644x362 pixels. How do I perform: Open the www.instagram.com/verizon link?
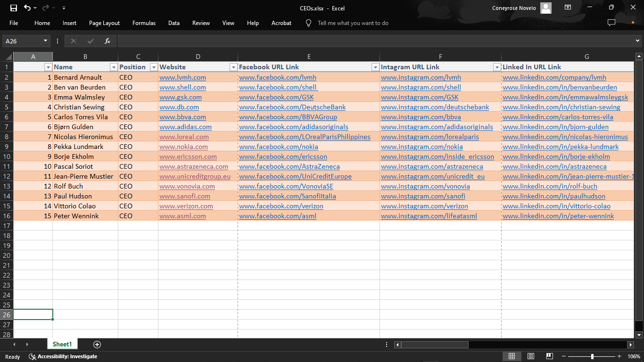(424, 206)
